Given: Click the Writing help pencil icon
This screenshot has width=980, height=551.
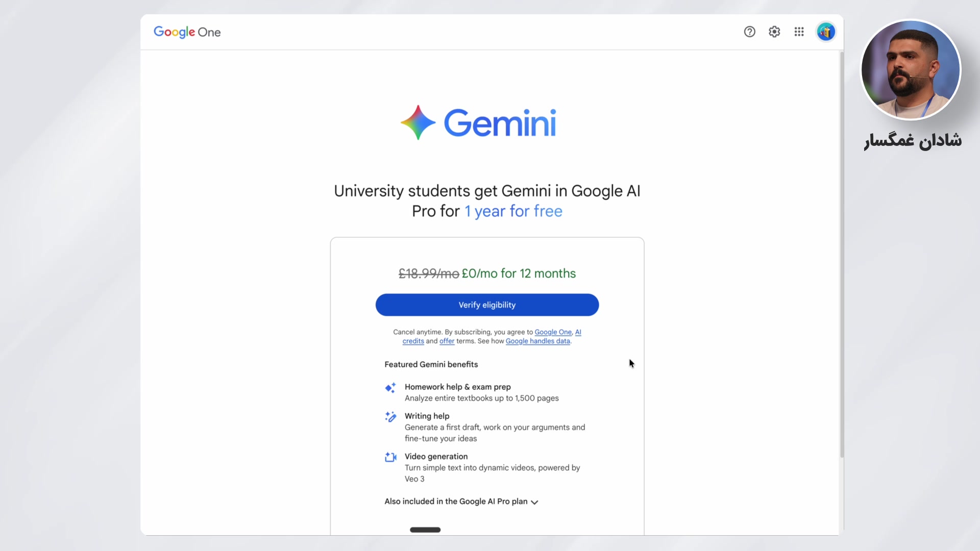Looking at the screenshot, I should click(390, 417).
